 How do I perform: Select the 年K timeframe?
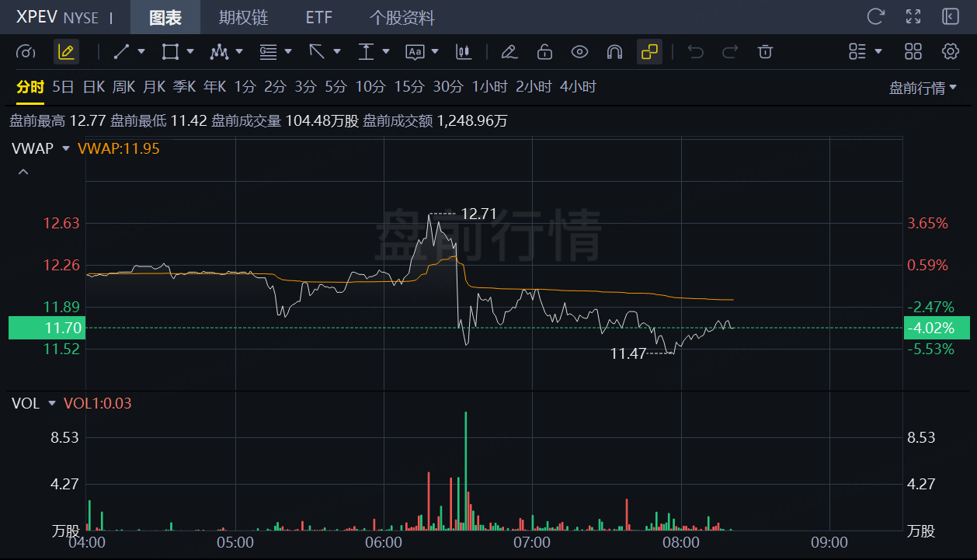[x=214, y=87]
